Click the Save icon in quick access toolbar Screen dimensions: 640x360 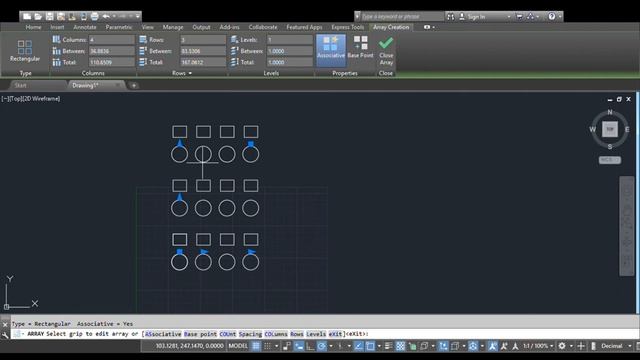[49, 16]
